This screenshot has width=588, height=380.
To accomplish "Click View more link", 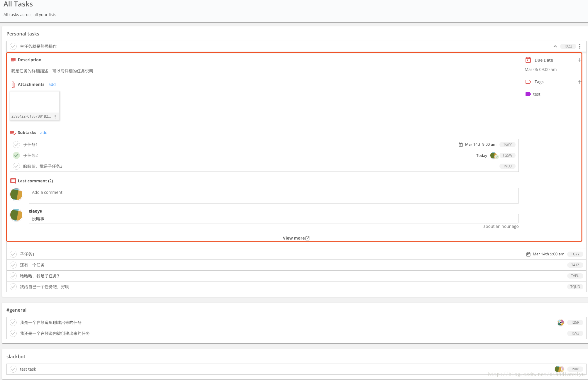I will click(294, 238).
